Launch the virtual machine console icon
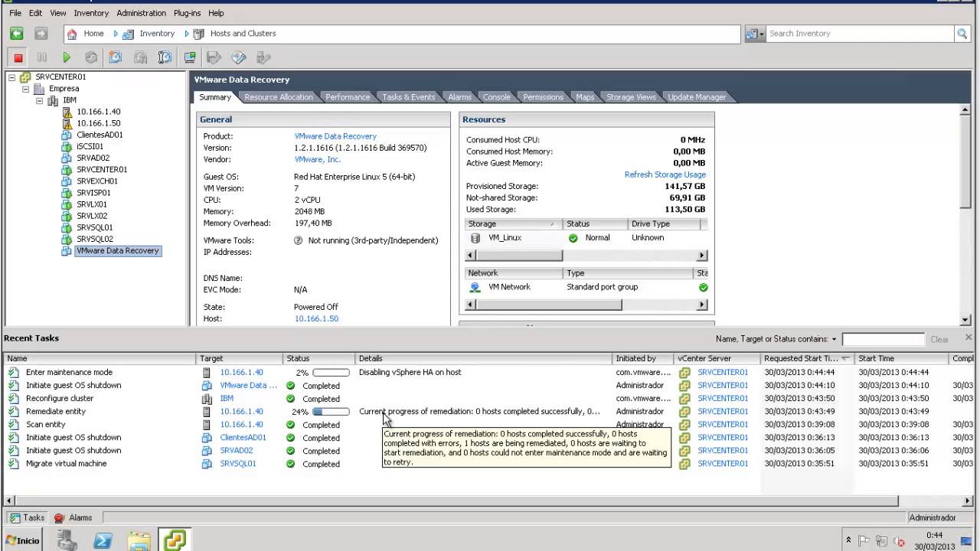This screenshot has width=980, height=551. [x=190, y=57]
